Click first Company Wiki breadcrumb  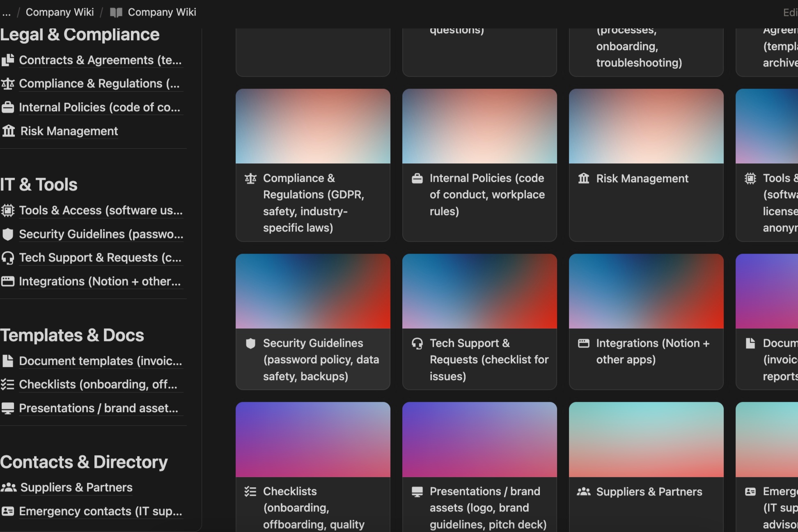[60, 12]
